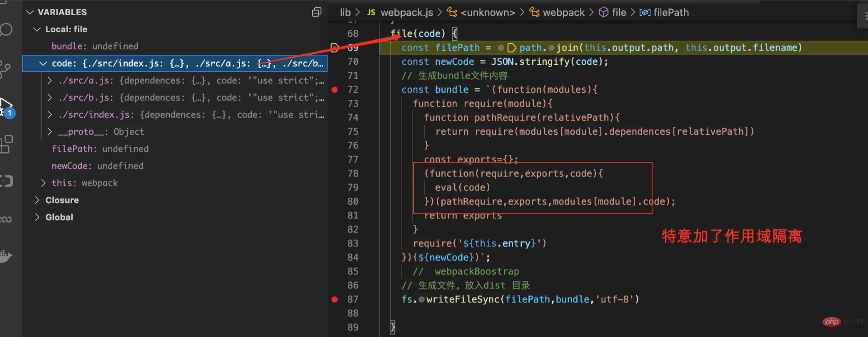The width and height of the screenshot is (868, 337).
Task: Collapse the code variable row
Action: [x=43, y=63]
